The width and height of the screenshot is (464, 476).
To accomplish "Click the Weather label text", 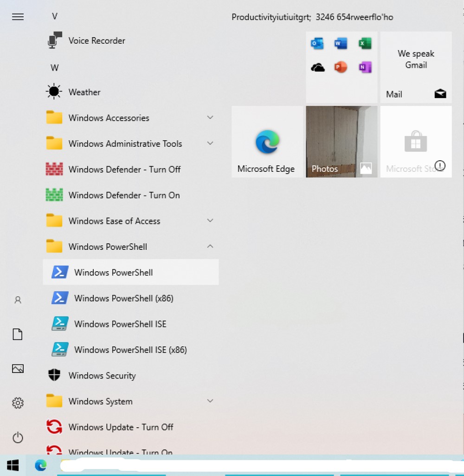I will (x=84, y=92).
